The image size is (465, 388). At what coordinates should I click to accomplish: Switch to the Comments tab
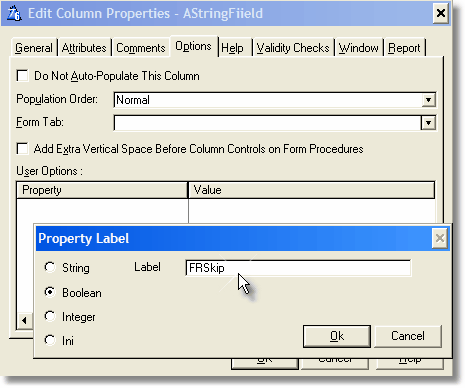click(x=141, y=48)
